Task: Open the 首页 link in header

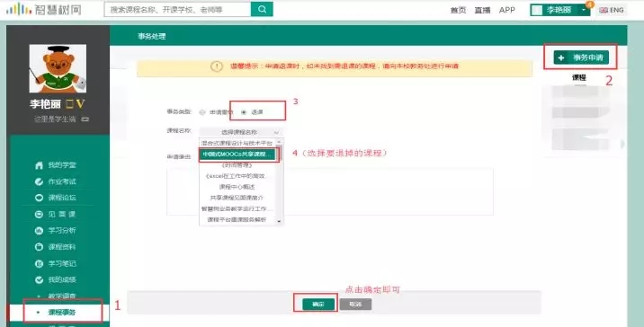Action: 458,10
